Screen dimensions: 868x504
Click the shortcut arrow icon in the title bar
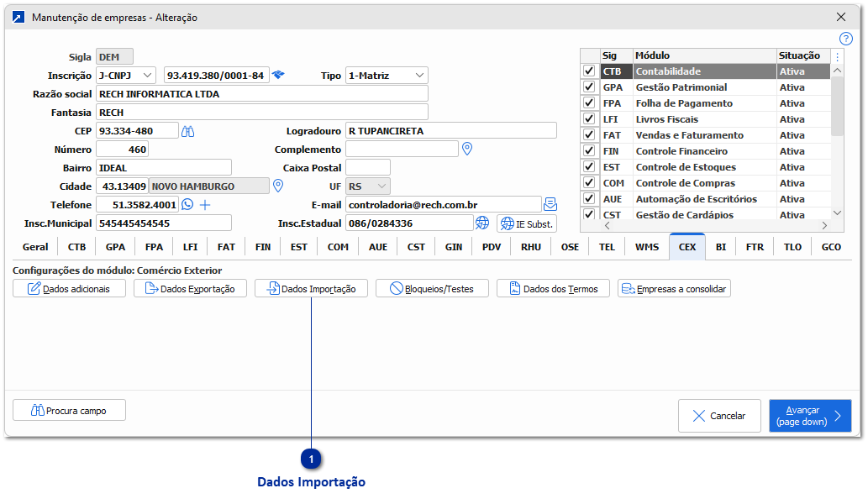pyautogui.click(x=18, y=17)
